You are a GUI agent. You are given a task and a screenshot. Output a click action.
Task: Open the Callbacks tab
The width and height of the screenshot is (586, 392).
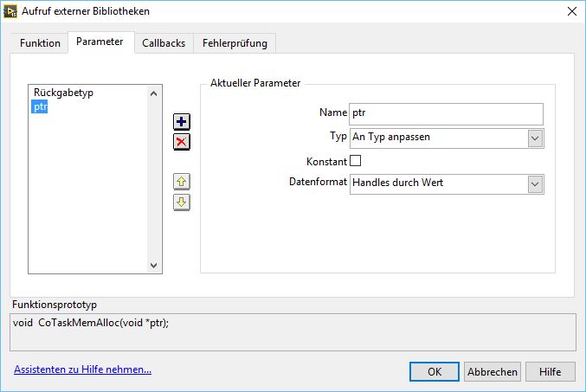(x=164, y=43)
